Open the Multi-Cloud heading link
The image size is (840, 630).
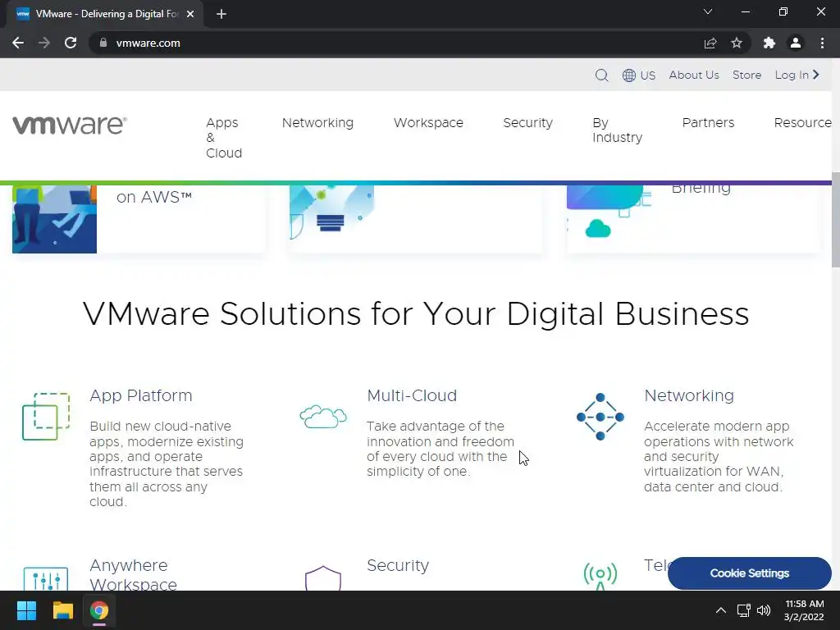(x=412, y=395)
